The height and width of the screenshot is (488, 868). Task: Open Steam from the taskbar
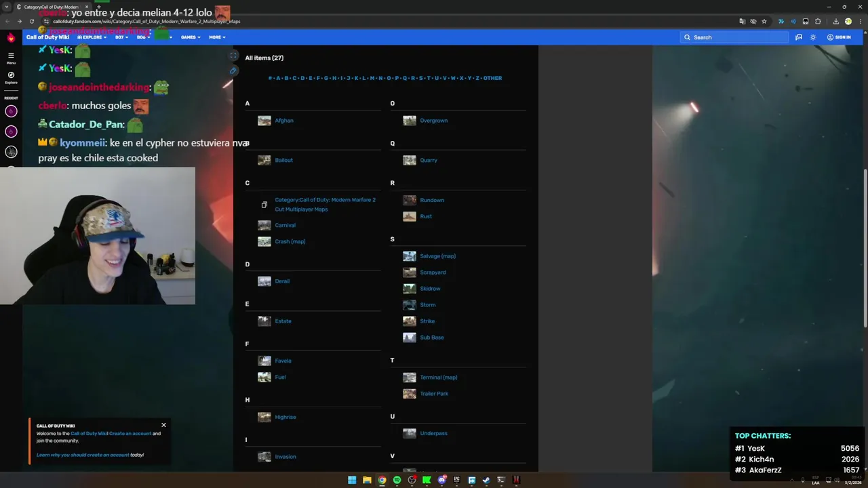[x=486, y=480]
